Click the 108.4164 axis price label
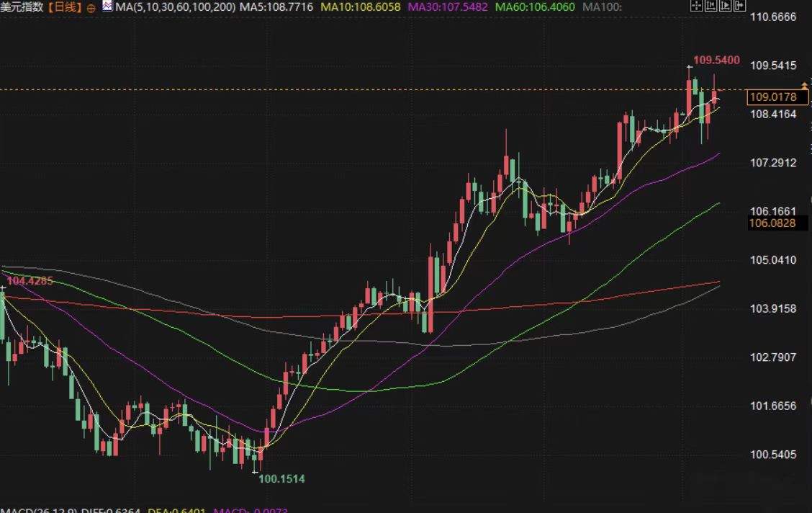812x513 pixels. click(x=773, y=114)
